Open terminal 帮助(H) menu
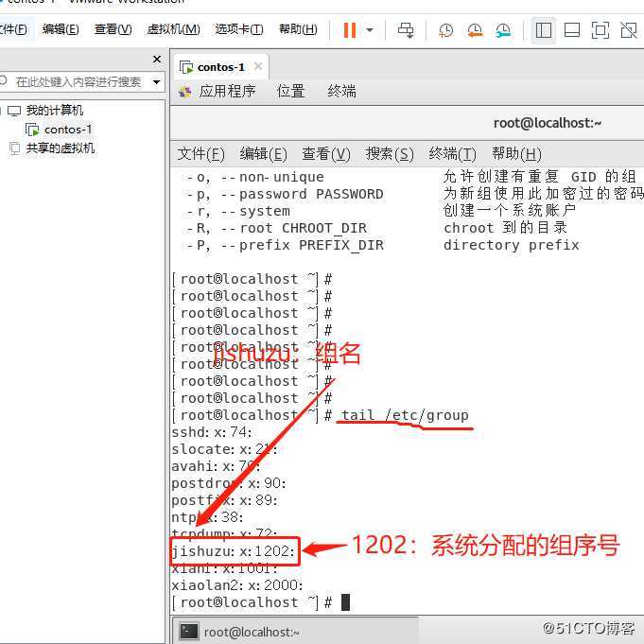 tap(516, 154)
